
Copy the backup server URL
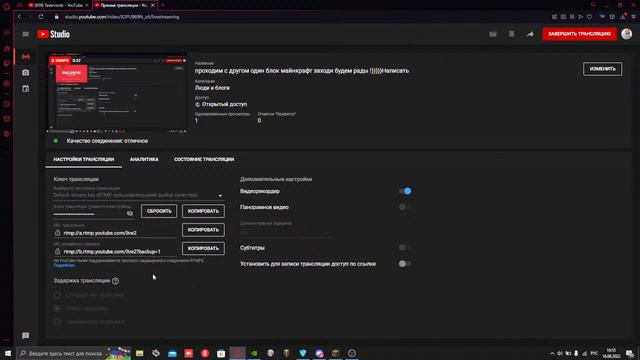point(203,248)
